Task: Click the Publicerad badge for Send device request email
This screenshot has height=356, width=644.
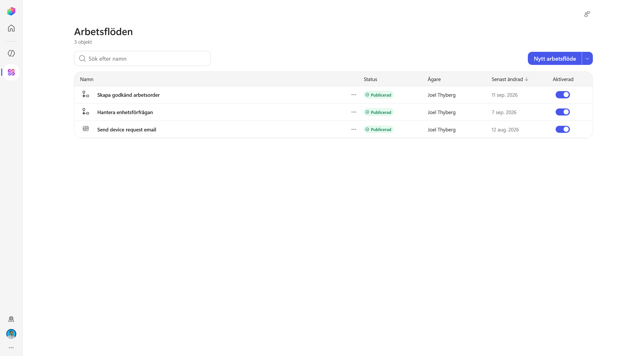Action: (378, 129)
